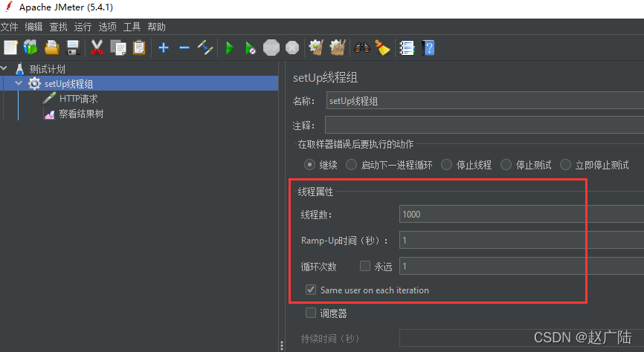
Task: Open Help with the question mark icon
Action: tap(428, 48)
